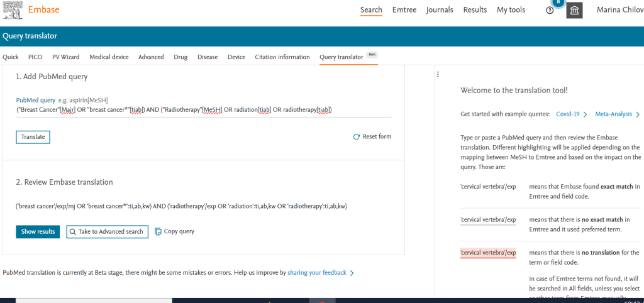Select the Query translator tab
The width and height of the screenshot is (644, 303).
pyautogui.click(x=341, y=57)
